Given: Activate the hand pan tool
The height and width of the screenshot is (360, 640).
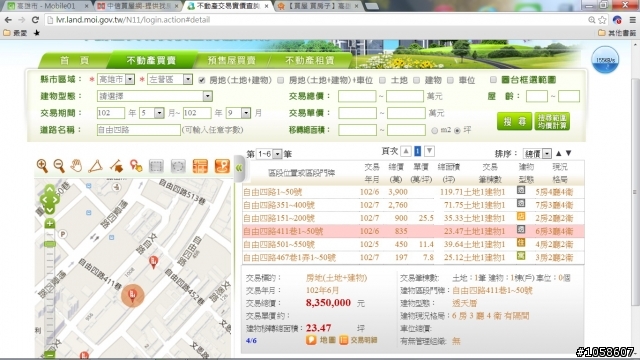Looking at the screenshot, I should [76, 166].
